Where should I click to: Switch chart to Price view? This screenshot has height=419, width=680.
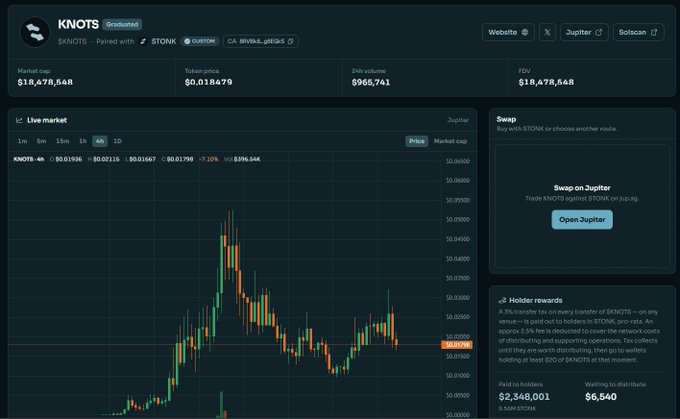[416, 141]
